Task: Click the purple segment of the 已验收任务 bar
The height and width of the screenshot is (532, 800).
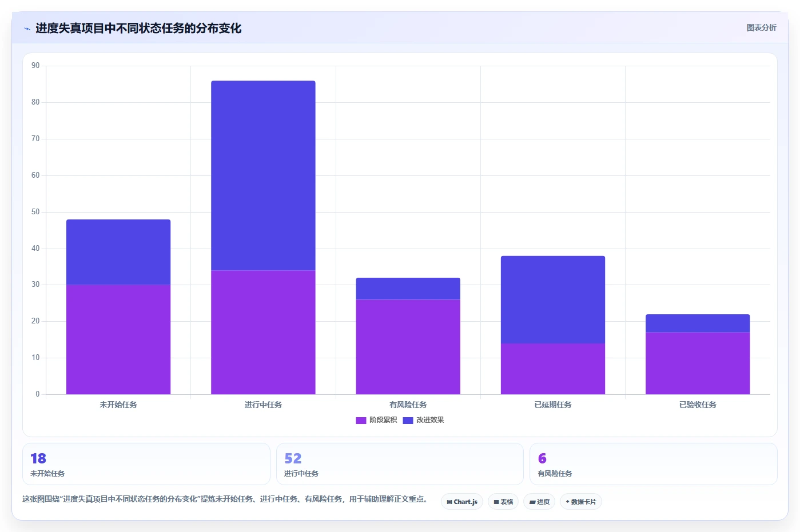Action: tap(698, 363)
